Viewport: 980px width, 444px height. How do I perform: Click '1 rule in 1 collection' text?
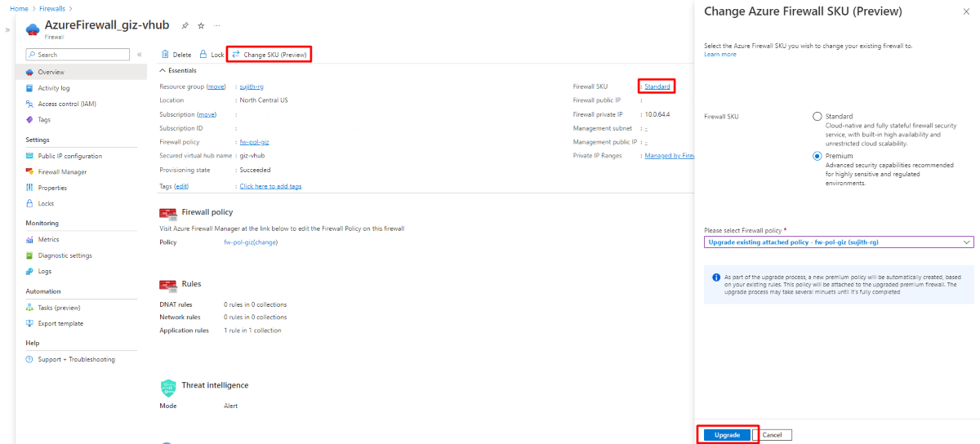click(x=252, y=330)
